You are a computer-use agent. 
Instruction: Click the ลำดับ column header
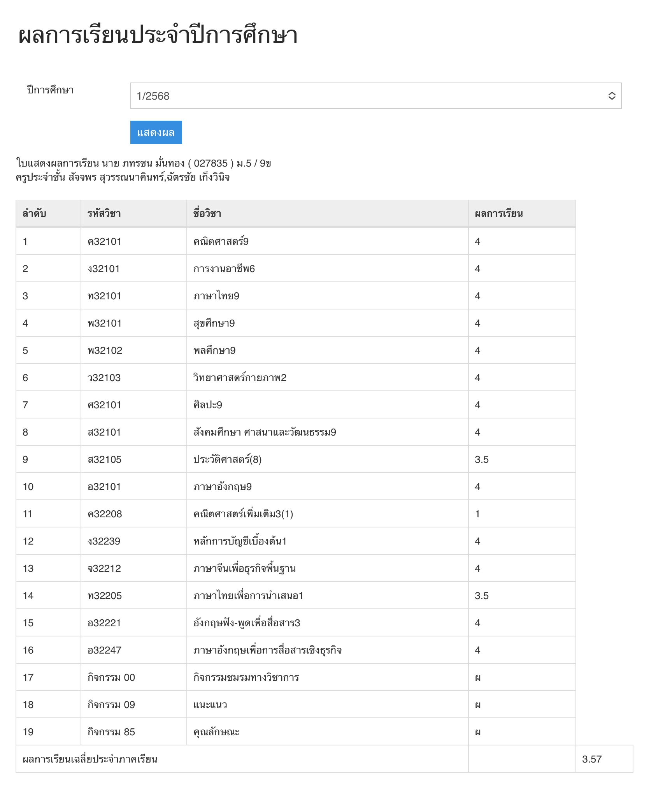pyautogui.click(x=34, y=213)
